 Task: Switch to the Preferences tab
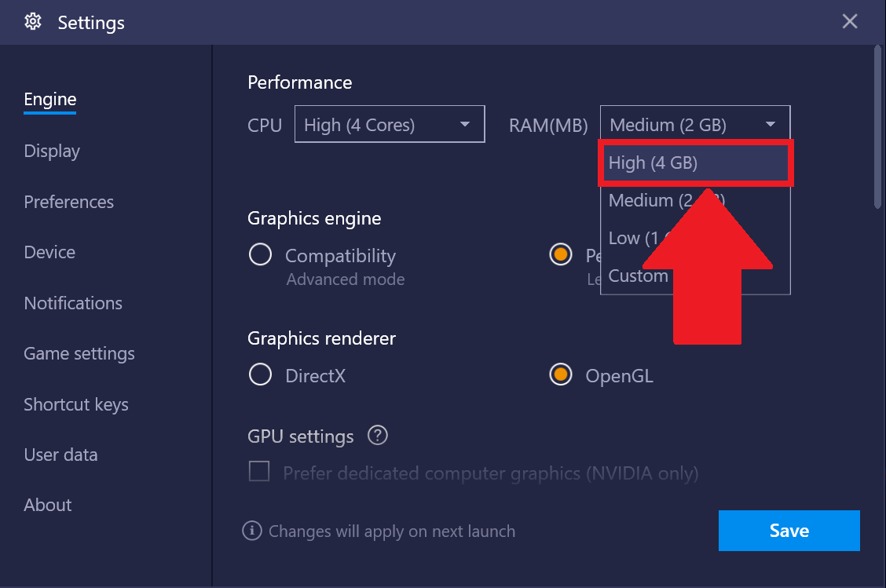(x=68, y=202)
